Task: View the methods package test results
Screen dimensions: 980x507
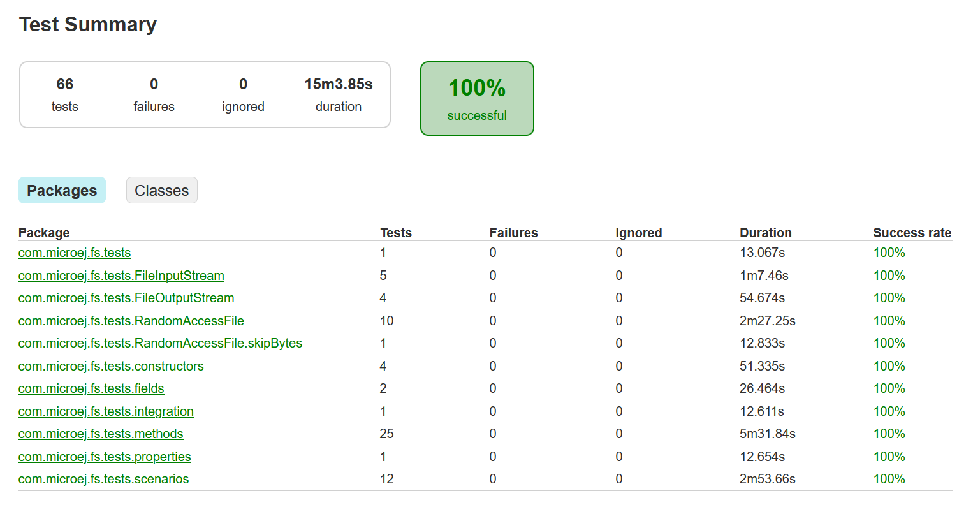Action: [101, 434]
